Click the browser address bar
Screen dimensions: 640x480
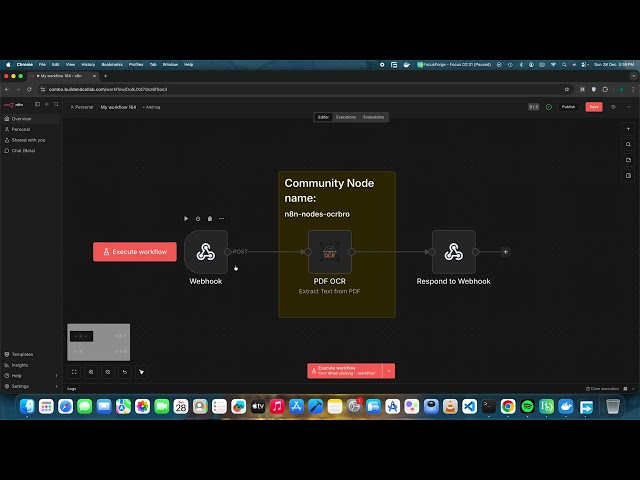click(304, 89)
